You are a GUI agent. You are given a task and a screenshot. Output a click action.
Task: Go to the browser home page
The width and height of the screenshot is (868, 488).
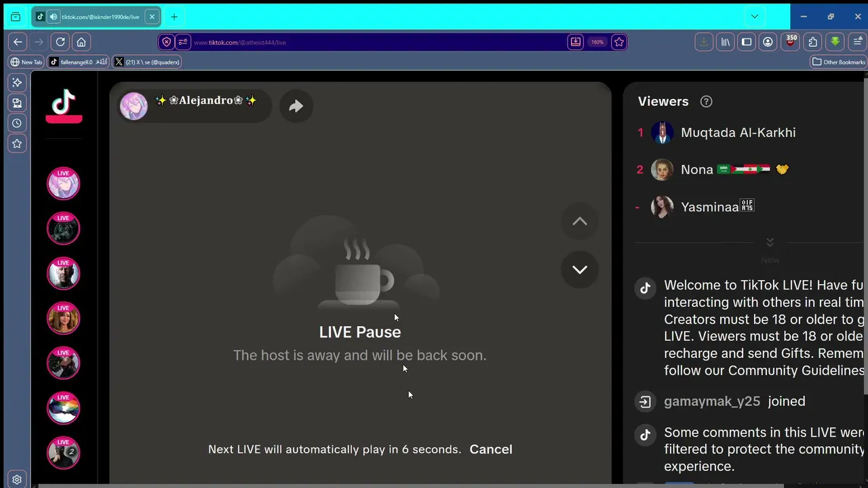(x=81, y=42)
